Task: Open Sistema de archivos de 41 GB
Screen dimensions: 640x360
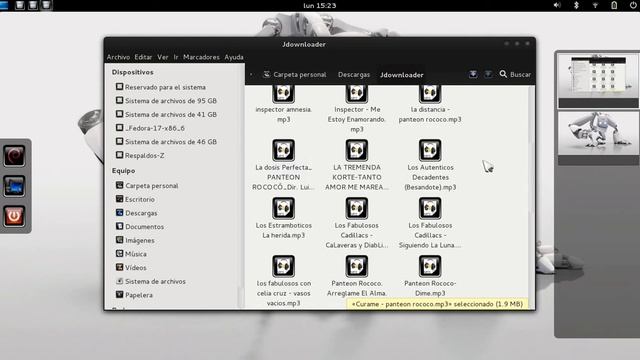Action: [x=166, y=114]
